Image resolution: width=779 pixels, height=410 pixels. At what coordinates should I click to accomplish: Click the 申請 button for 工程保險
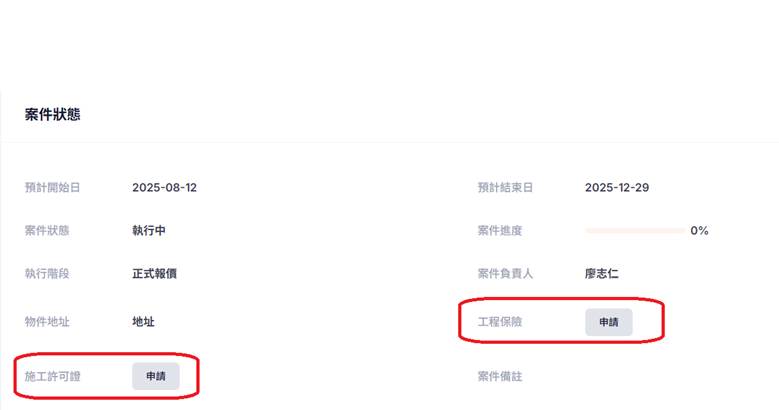608,322
